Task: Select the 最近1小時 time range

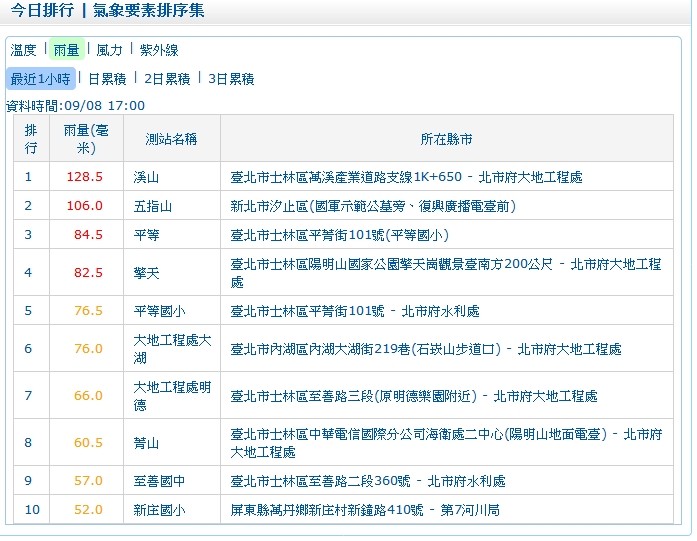Action: point(40,79)
